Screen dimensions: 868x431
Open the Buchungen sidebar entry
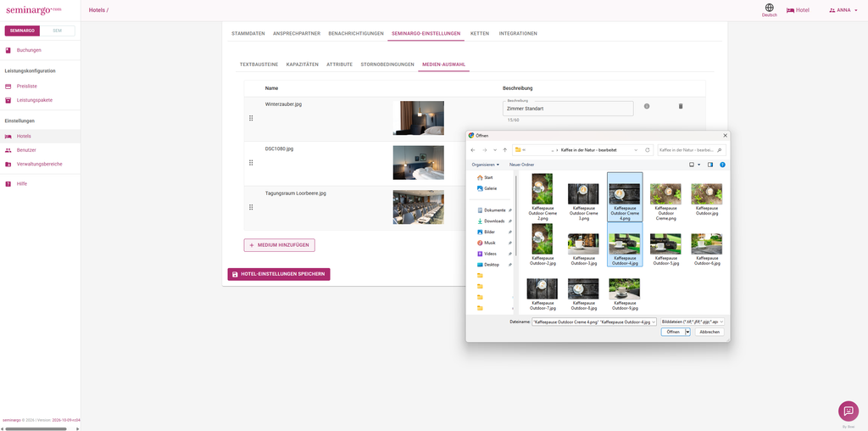(29, 50)
